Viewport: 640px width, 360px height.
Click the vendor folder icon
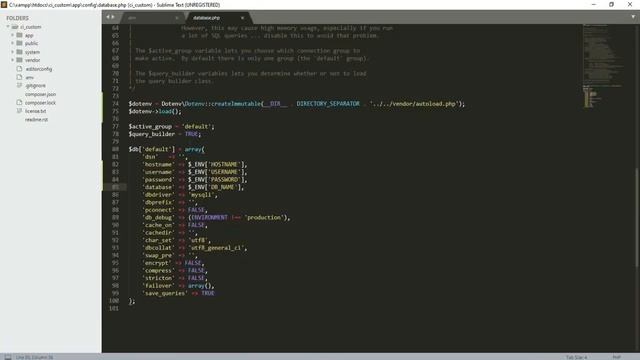coord(19,60)
